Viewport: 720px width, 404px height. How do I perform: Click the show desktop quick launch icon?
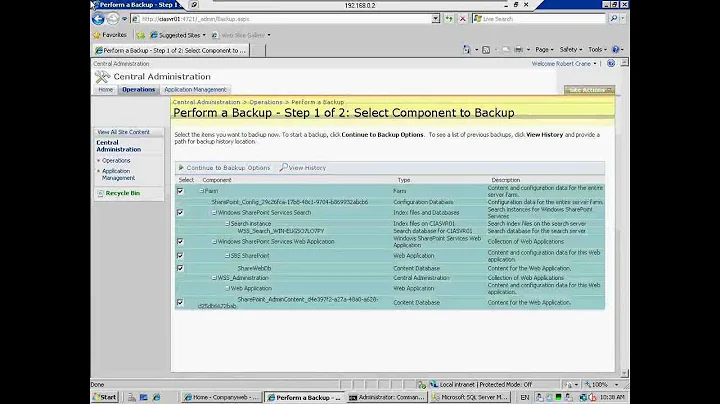click(x=144, y=397)
